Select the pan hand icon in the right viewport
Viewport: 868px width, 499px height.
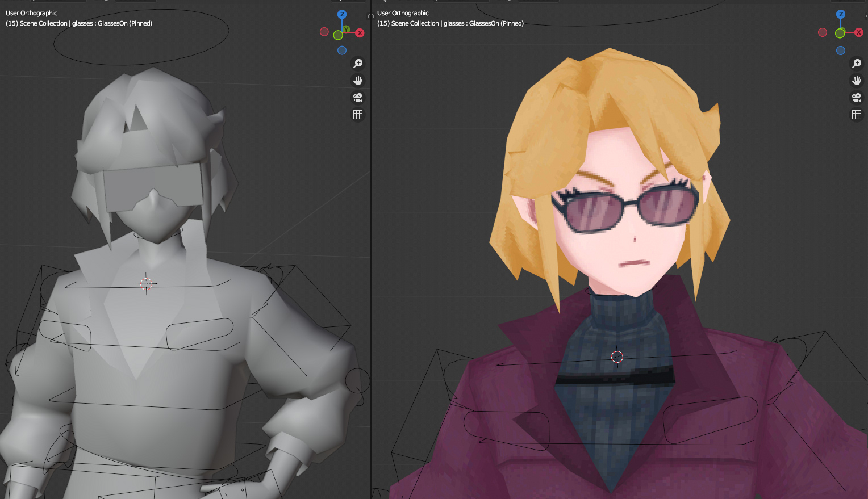(x=857, y=81)
